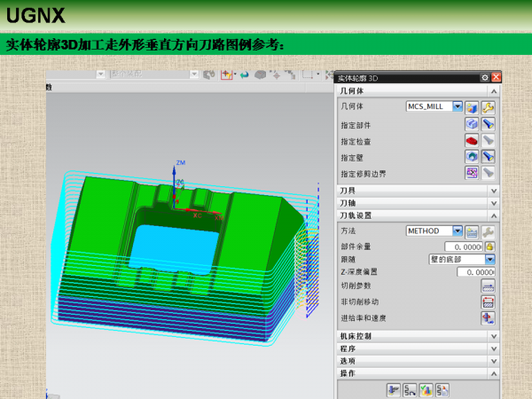Click the Replay toolpath icon under 操作

[x=410, y=390]
